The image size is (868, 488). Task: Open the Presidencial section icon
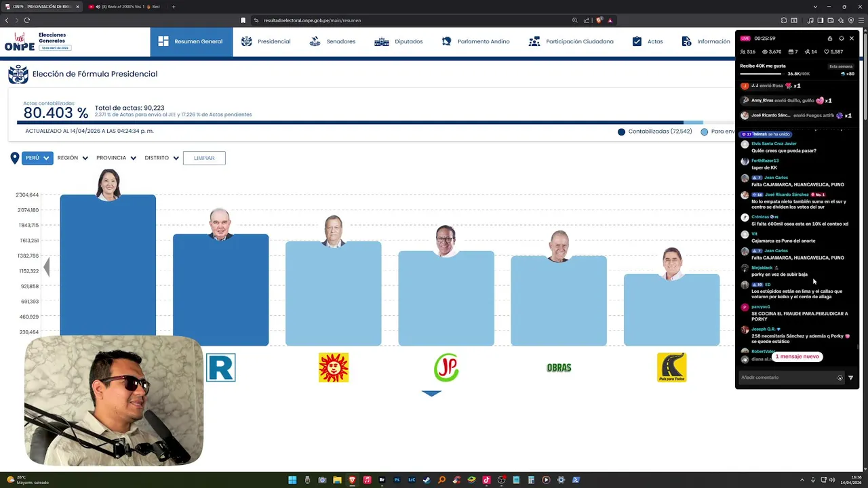point(246,41)
